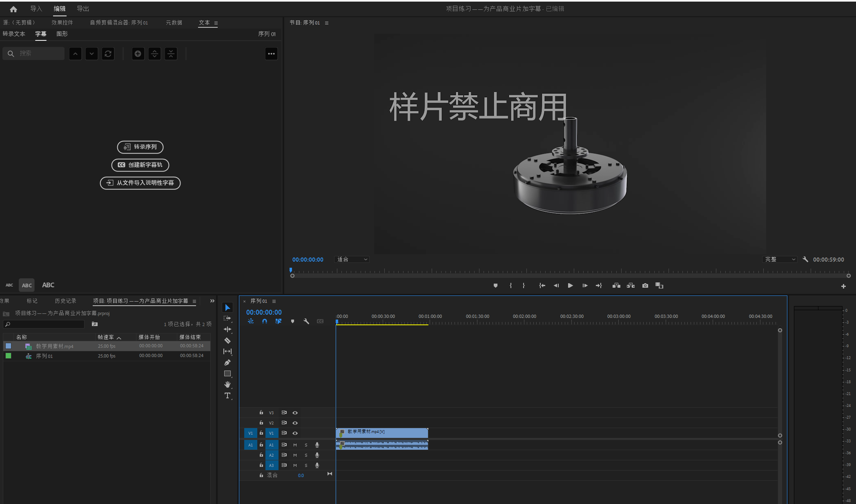
Task: Click Create new caption track button
Action: 140,165
